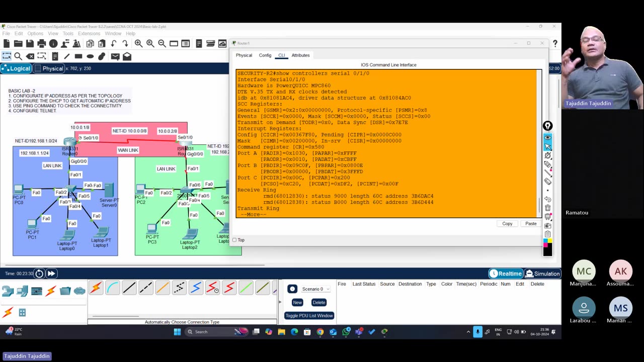
Task: Click the Open folder icon in main toolbar
Action: point(18,44)
